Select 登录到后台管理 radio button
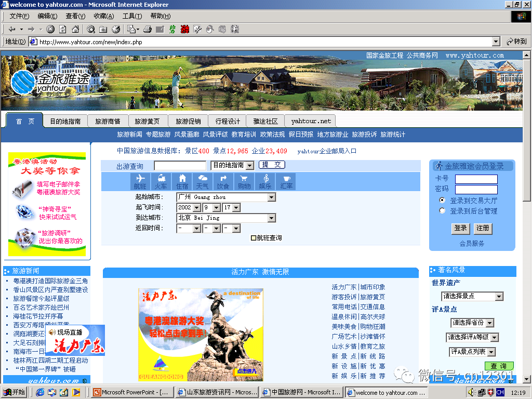This screenshot has height=399, width=532. tap(442, 211)
